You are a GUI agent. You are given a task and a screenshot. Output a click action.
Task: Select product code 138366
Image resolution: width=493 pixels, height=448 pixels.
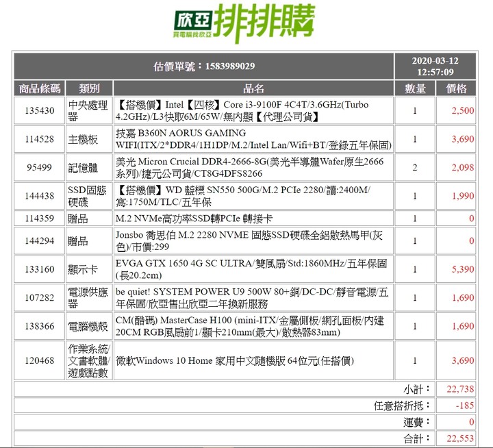tap(40, 326)
